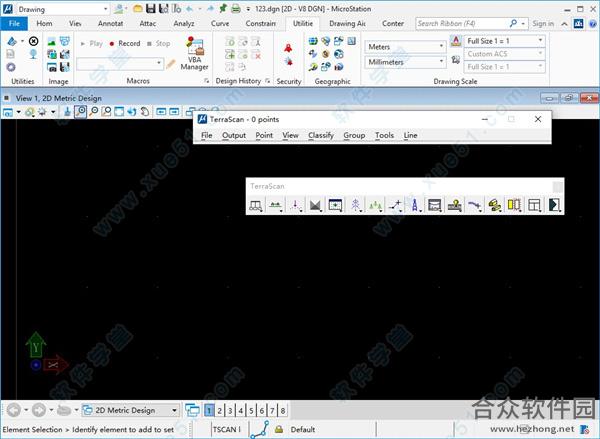This screenshot has height=439, width=600.
Task: Click the TSCAN I status bar field
Action: pos(227,429)
